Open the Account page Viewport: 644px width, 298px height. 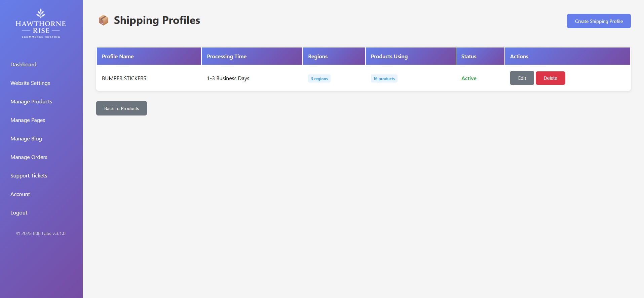coord(20,194)
